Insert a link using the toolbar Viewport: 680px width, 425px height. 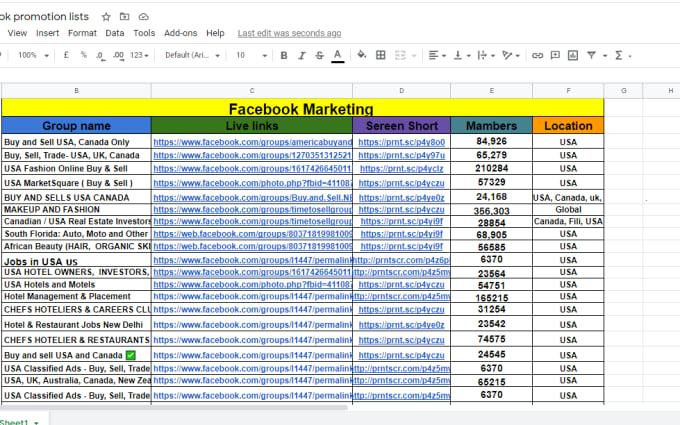tap(537, 56)
